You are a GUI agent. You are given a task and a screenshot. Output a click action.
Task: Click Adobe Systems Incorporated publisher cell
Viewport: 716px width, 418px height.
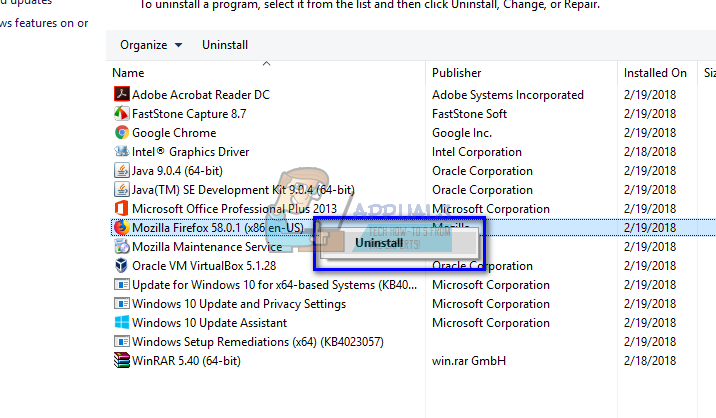508,95
